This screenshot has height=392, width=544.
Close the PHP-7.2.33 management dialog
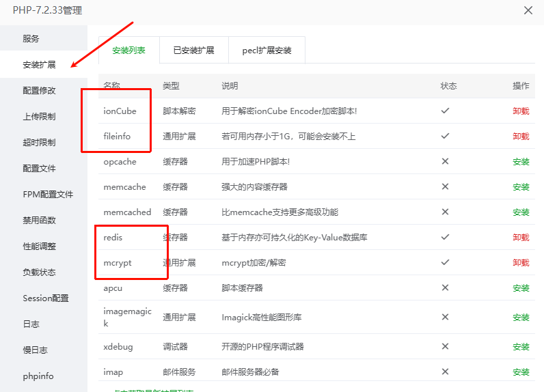click(x=528, y=11)
